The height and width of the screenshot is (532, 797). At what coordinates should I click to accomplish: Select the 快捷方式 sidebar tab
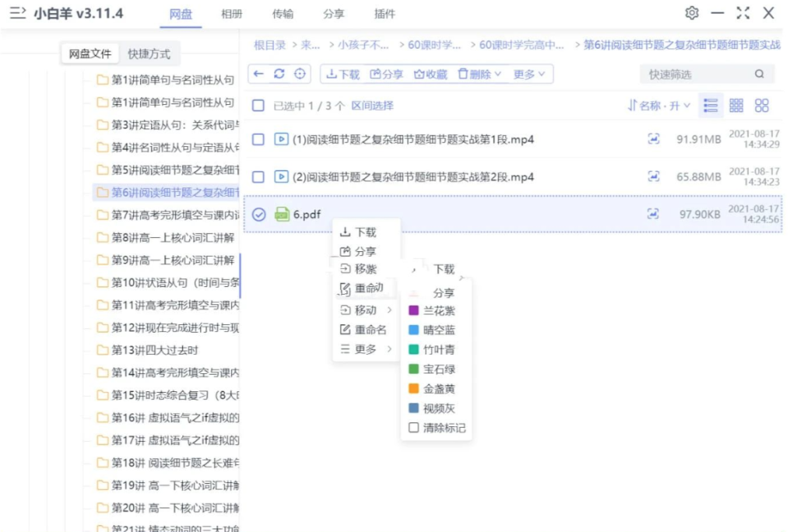point(149,54)
